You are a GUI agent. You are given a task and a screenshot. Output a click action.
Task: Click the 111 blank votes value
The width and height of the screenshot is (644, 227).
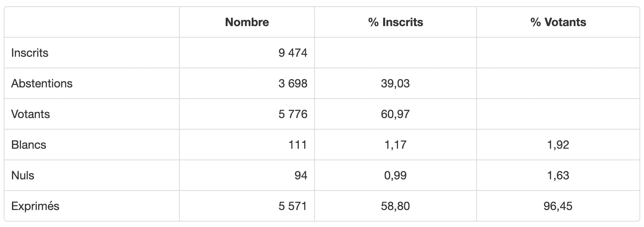(x=298, y=145)
